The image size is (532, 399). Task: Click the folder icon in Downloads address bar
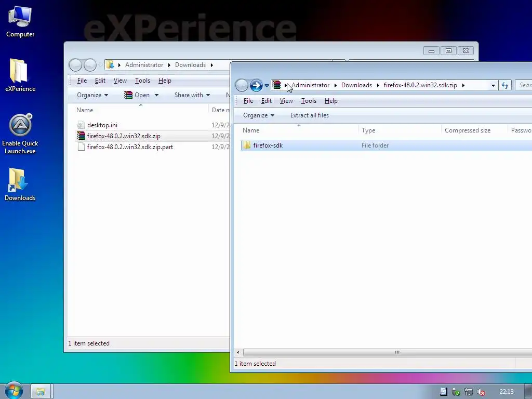tap(110, 64)
